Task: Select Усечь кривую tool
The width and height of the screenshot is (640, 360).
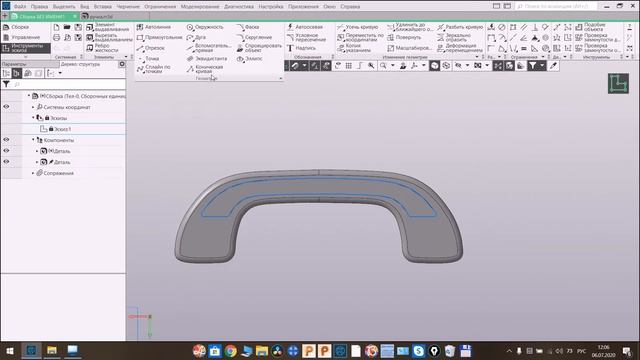Action: 358,27
